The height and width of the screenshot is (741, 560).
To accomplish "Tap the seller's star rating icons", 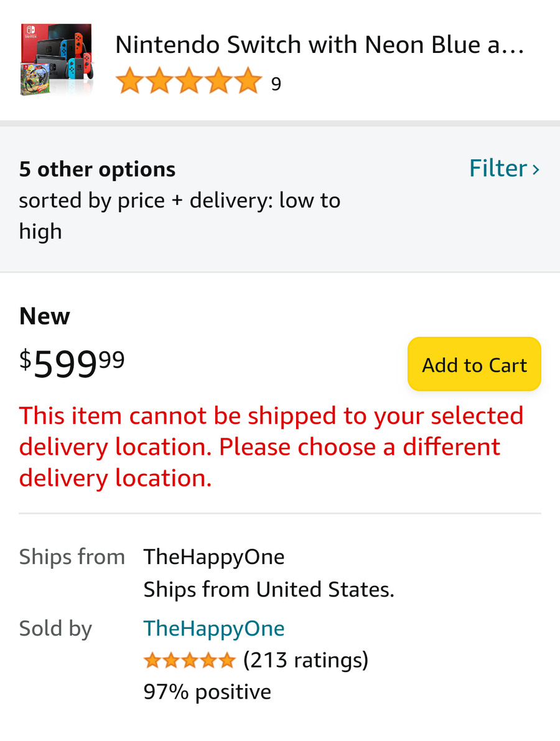I will (189, 661).
